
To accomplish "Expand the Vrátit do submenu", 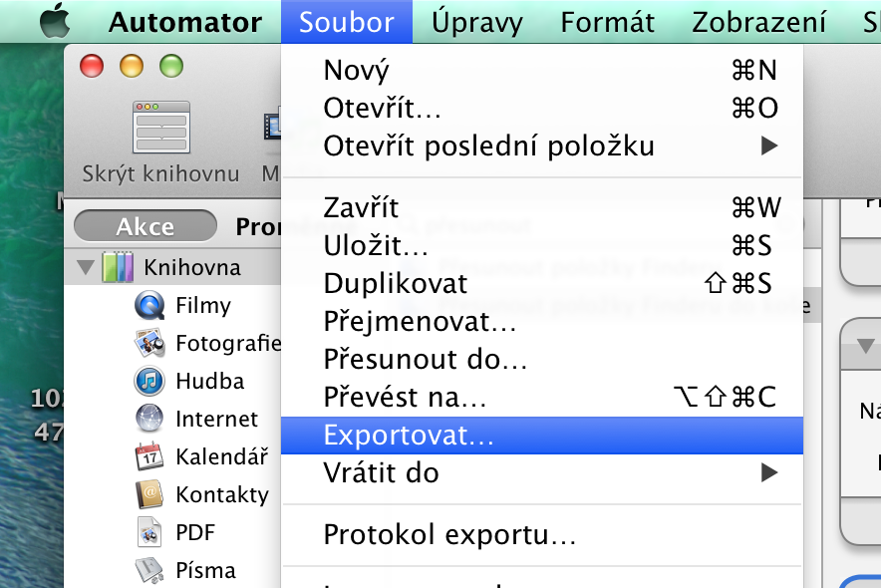I will point(767,472).
